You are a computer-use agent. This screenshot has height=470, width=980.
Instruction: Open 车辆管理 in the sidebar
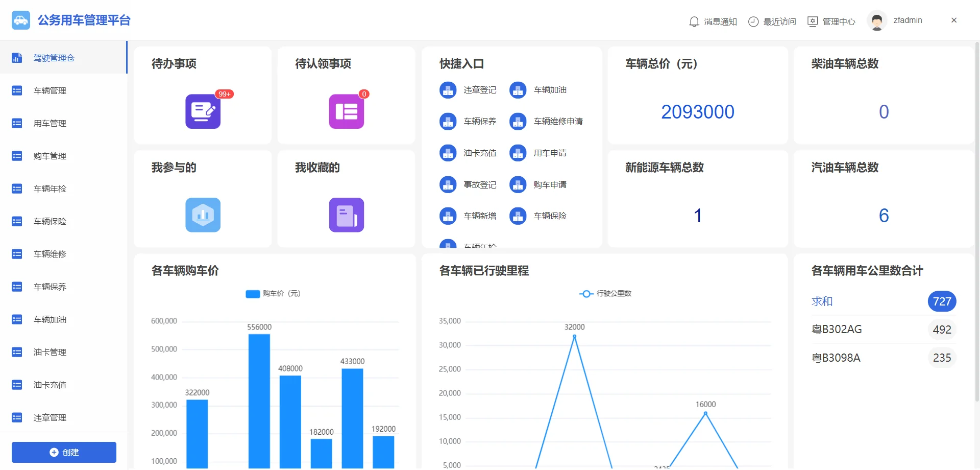63,90
